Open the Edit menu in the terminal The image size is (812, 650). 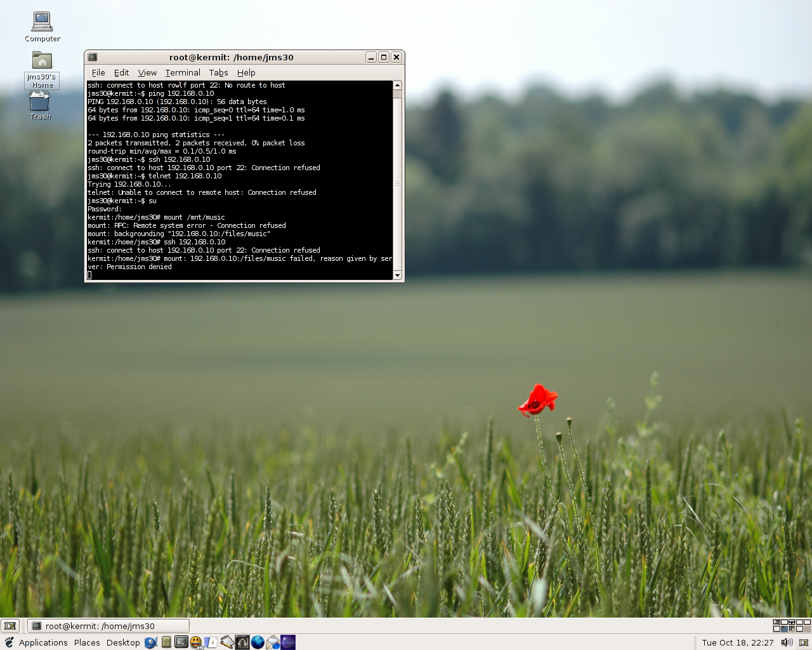(121, 72)
